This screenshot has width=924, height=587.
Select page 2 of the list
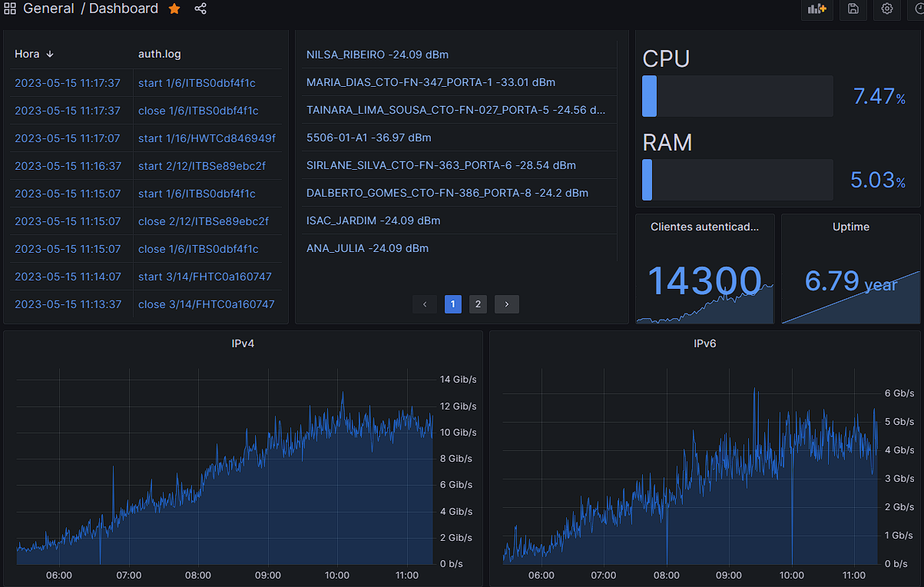click(478, 304)
